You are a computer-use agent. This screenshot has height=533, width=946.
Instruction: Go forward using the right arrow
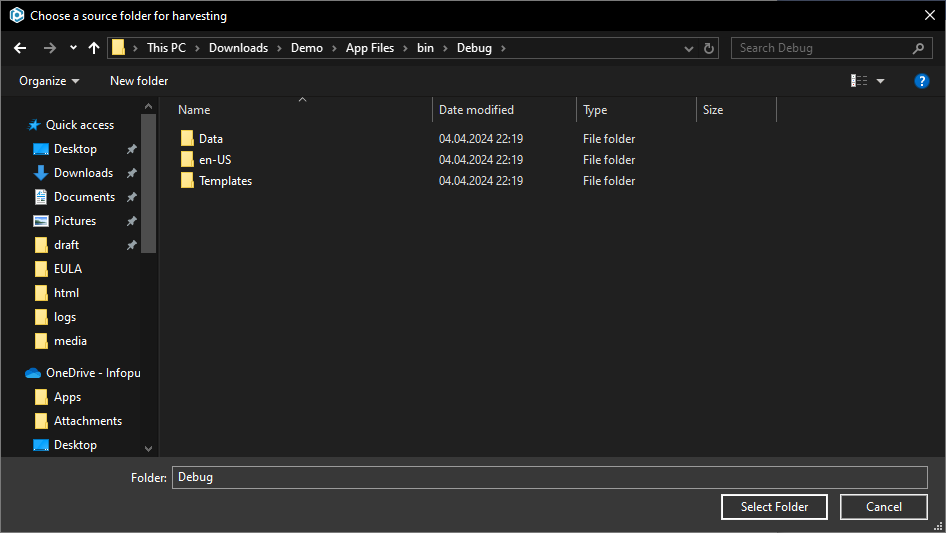(49, 48)
